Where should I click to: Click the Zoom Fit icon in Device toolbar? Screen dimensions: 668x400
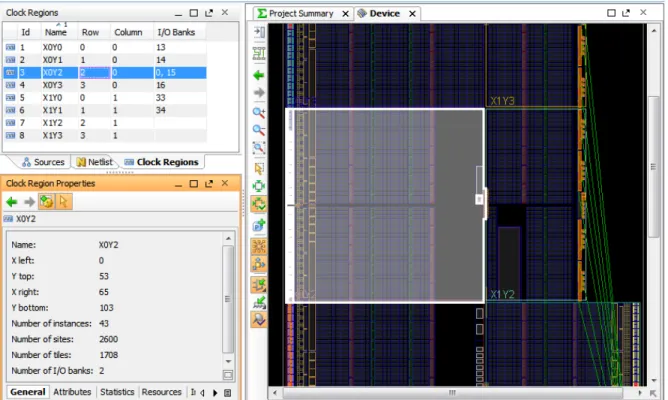tap(259, 148)
